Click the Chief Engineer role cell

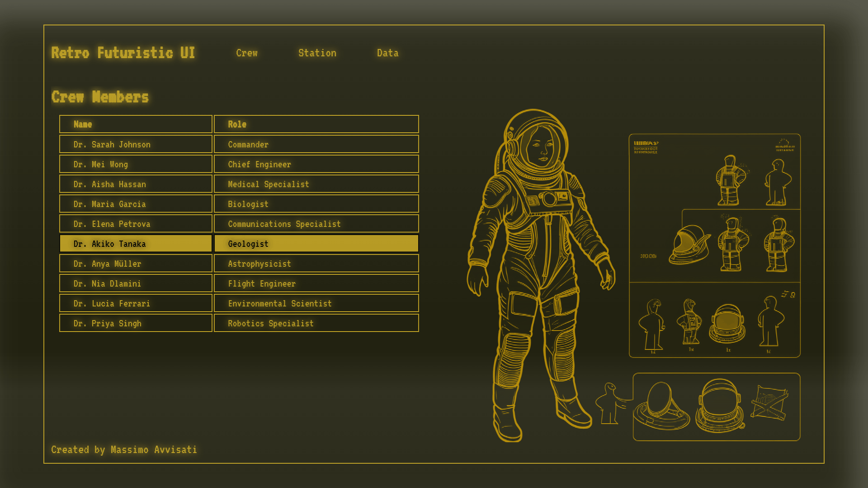coord(316,164)
